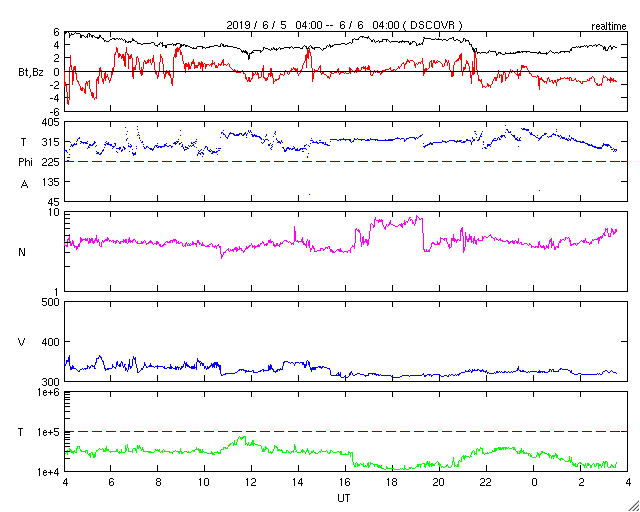Screen dimensions: 640x512
Task: Click the "300" tick on the V panel
Action: click(x=51, y=381)
